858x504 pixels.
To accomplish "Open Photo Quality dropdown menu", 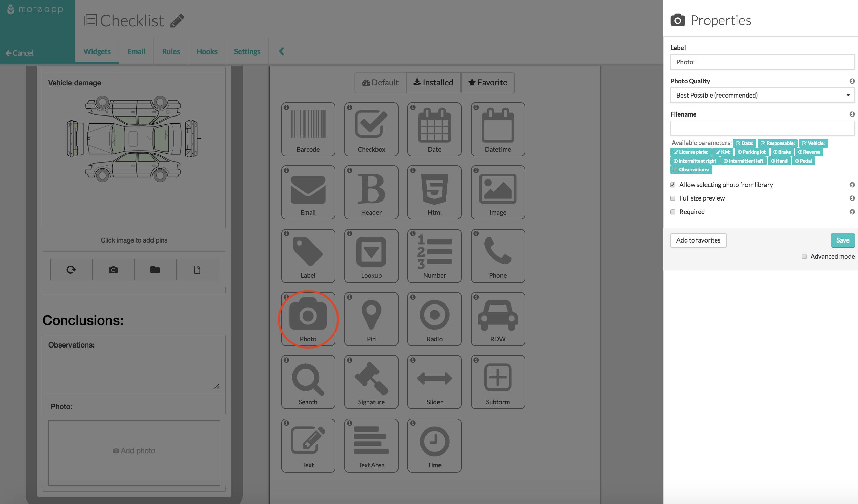I will click(762, 95).
